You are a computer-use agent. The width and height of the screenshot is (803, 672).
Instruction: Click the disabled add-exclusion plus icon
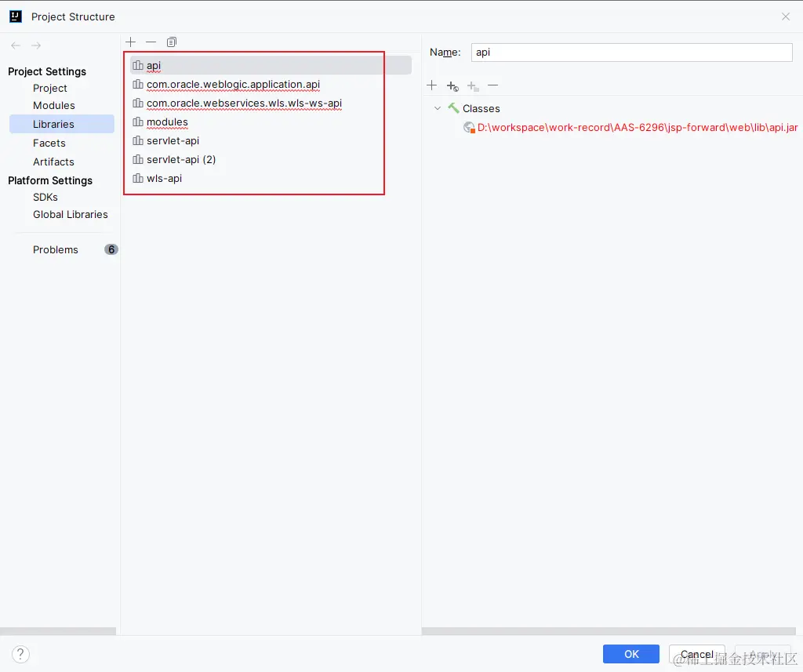point(473,85)
